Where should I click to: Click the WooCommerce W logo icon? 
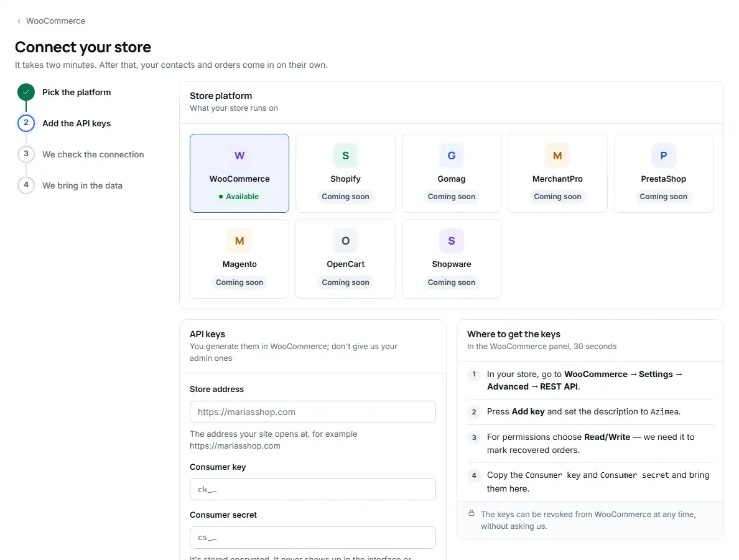(239, 156)
